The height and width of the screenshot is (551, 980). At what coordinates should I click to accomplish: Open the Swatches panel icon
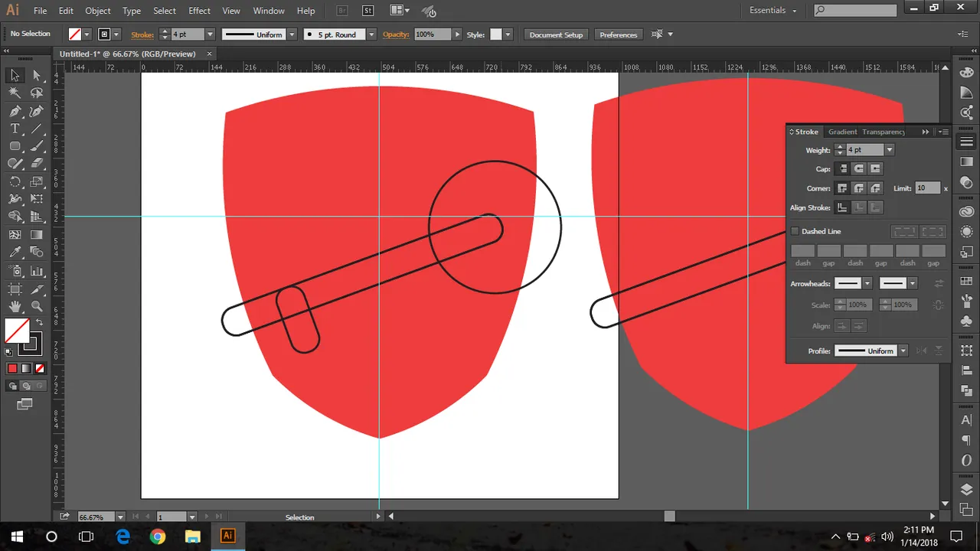[x=966, y=282]
